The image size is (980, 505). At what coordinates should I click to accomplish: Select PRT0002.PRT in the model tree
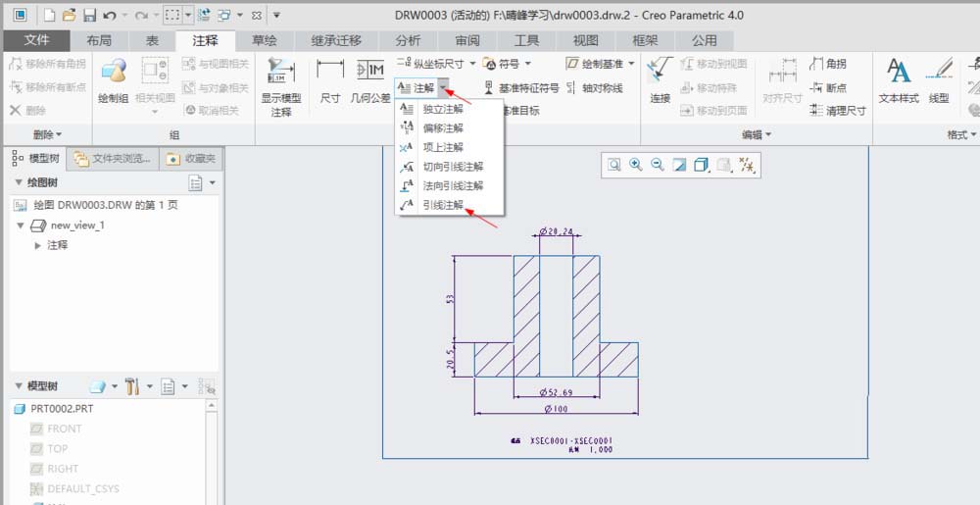click(54, 409)
